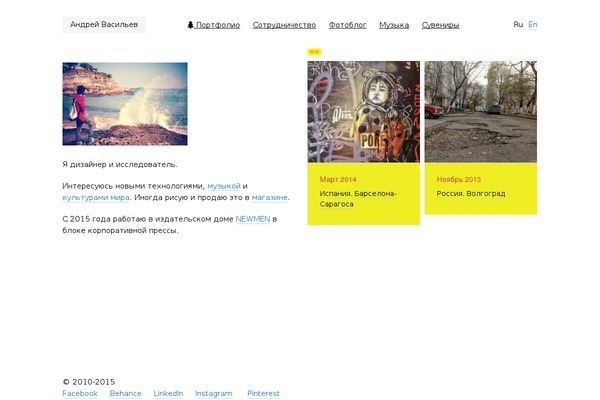Viewport: 600px width, 400px height.
Task: Visit the NEWMEN publishing house link
Action: (x=253, y=219)
